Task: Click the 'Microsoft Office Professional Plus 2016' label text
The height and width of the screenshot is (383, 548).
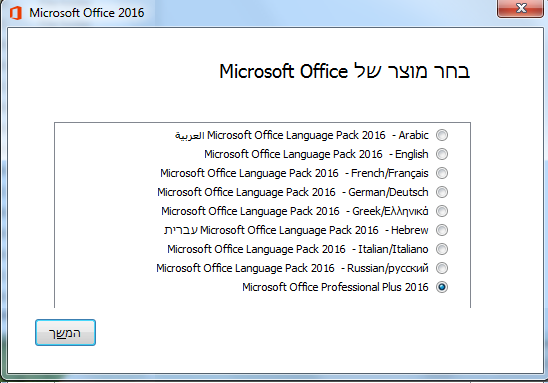Action: pos(335,287)
